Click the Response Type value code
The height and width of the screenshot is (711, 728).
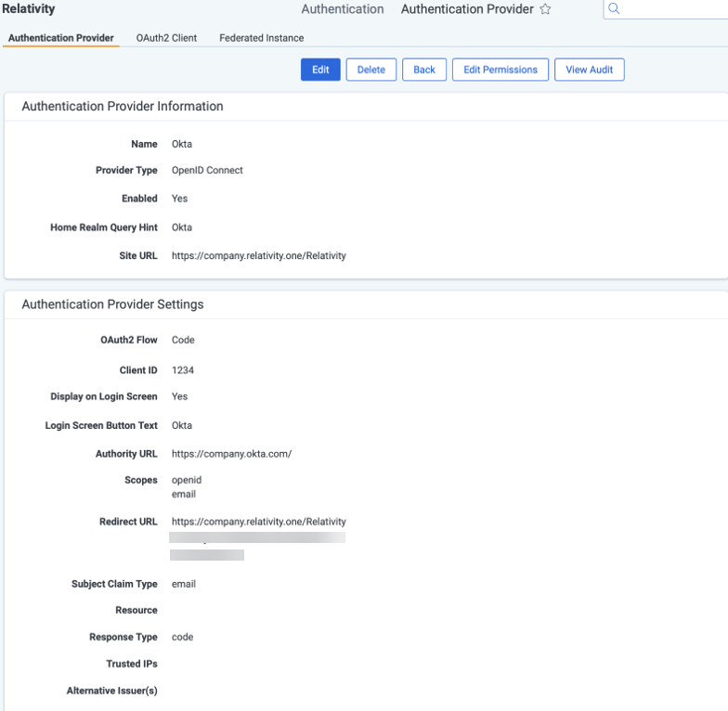click(x=182, y=637)
